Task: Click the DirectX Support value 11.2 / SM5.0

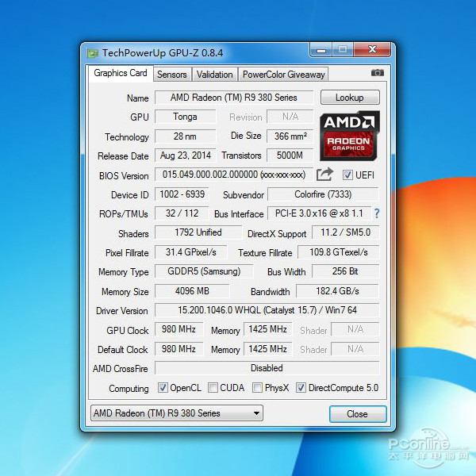Action: click(x=345, y=232)
